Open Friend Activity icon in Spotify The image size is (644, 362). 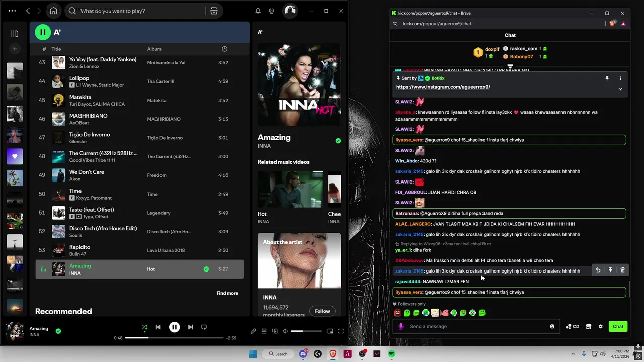pos(272,11)
